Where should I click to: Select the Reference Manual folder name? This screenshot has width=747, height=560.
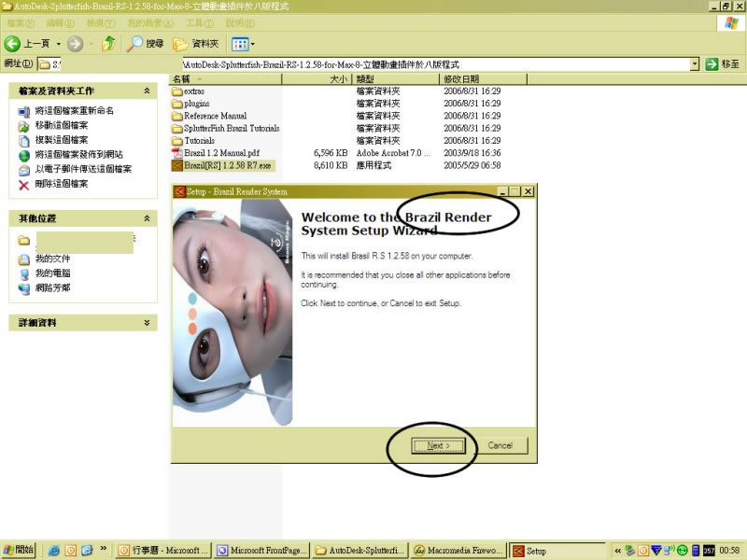point(216,116)
